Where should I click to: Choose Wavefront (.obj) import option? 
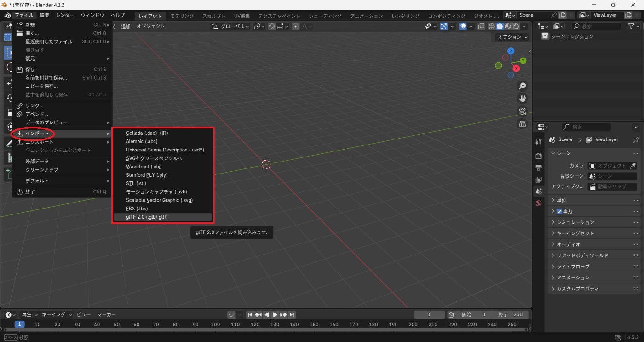tap(162, 167)
